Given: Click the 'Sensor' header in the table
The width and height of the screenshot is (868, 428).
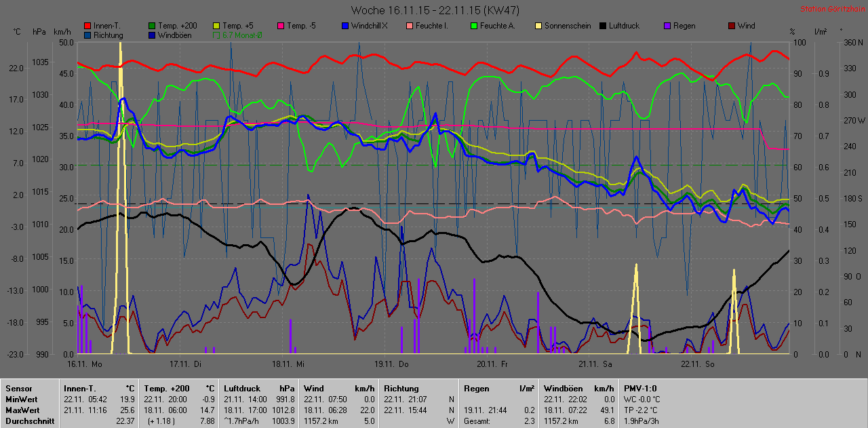Looking at the screenshot, I should coord(18,389).
